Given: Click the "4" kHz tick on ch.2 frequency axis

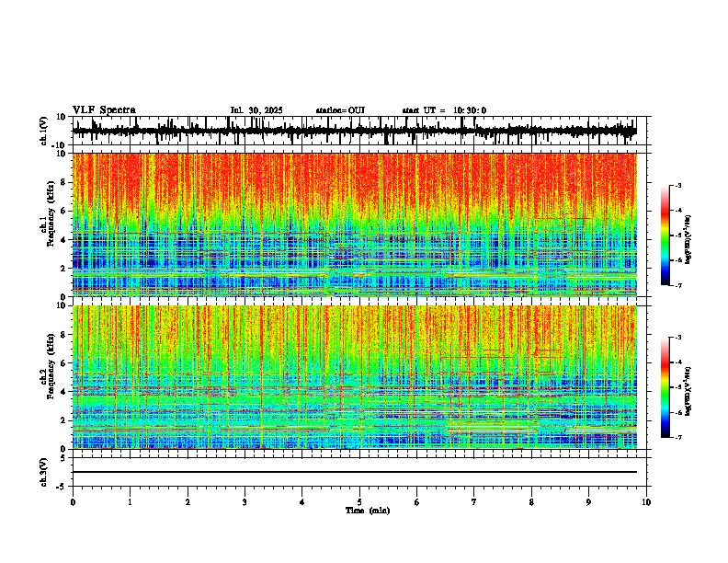Looking at the screenshot, I should click(63, 392).
